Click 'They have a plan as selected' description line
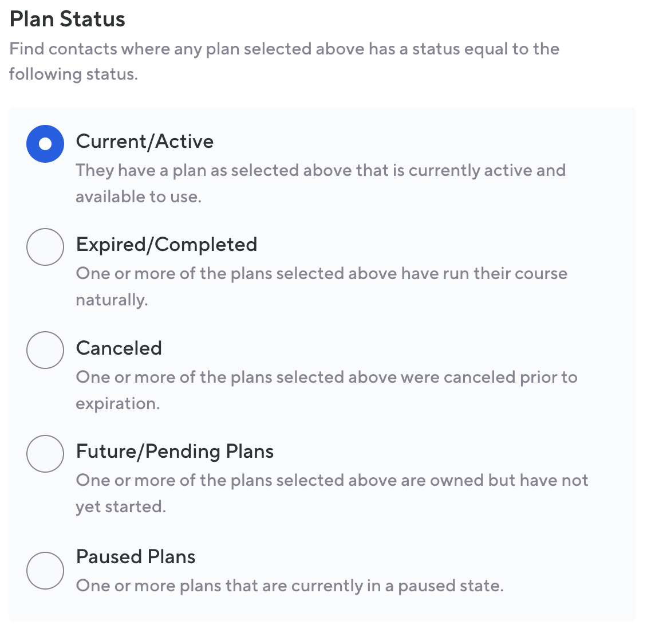The height and width of the screenshot is (644, 647). point(321,170)
